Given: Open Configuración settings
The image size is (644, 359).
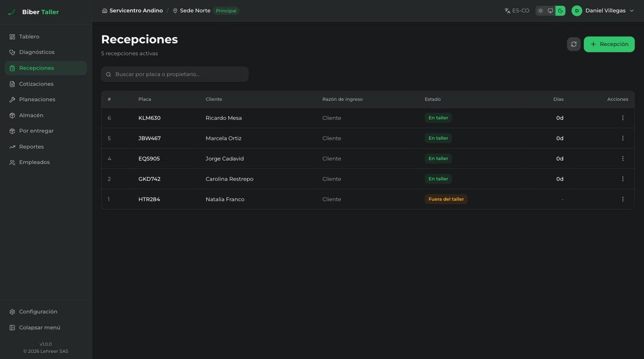Looking at the screenshot, I should point(46,312).
